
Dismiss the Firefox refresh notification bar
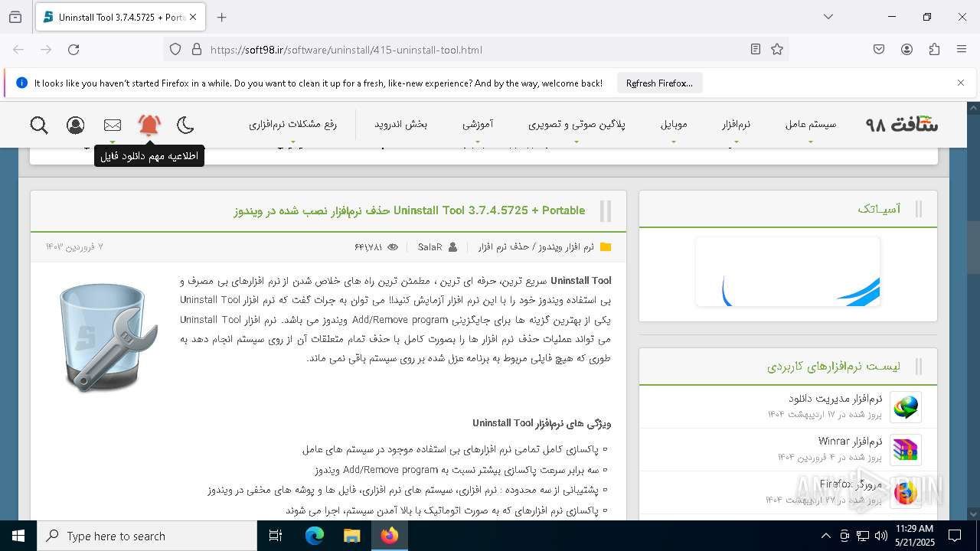point(961,83)
